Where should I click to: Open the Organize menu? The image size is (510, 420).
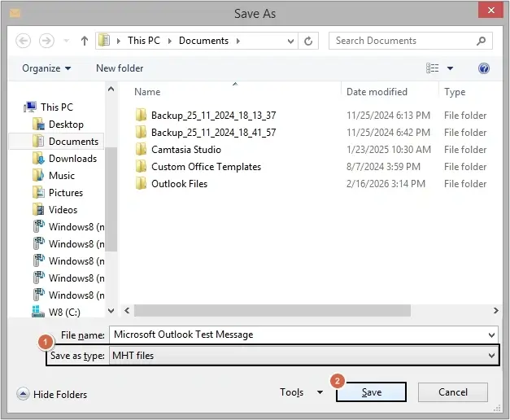point(46,68)
